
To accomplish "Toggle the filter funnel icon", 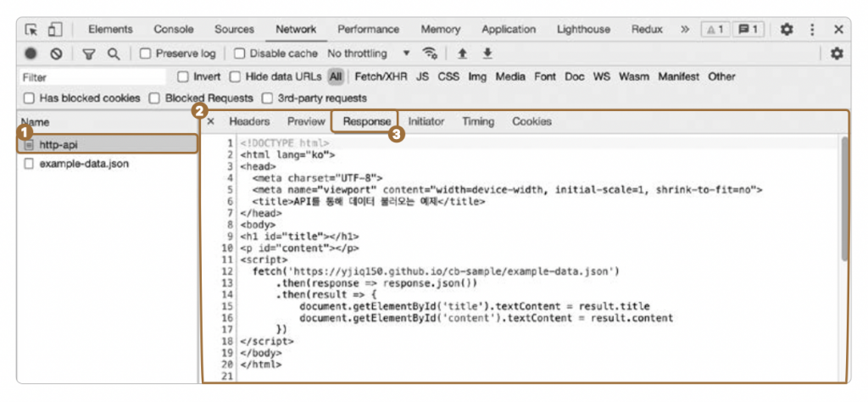I will click(x=88, y=53).
